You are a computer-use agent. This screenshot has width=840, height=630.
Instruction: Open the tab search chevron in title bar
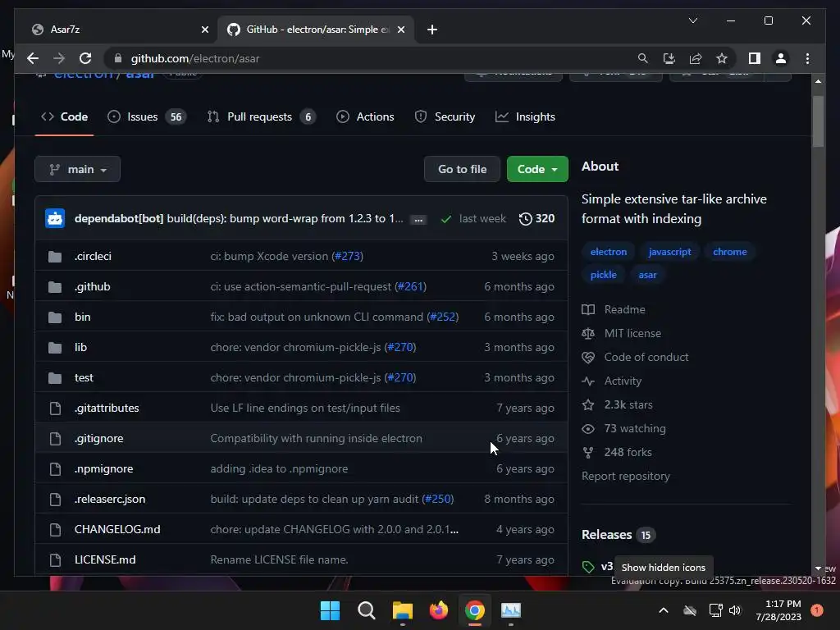click(692, 21)
